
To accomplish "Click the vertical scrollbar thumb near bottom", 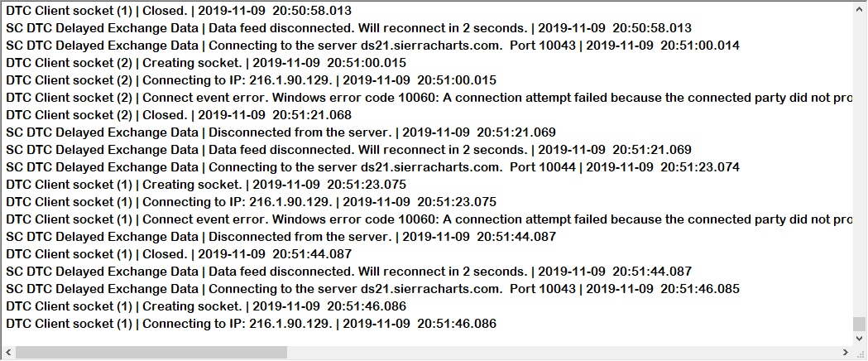I will point(859,324).
